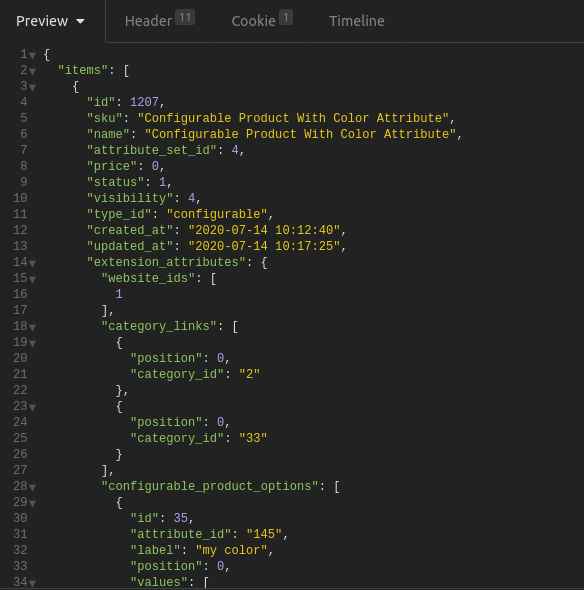Click the created_at value "2020-07-14 10:12:40"
This screenshot has width=584, height=590.
264,230
